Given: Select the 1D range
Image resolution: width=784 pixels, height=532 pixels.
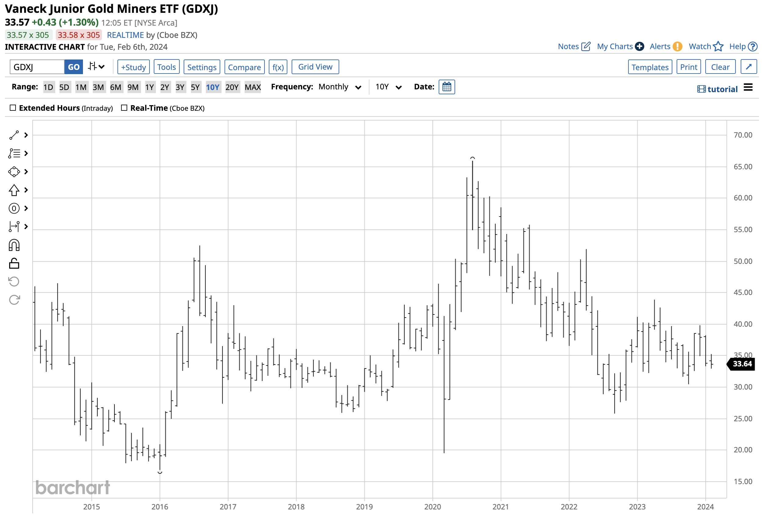Looking at the screenshot, I should [49, 87].
